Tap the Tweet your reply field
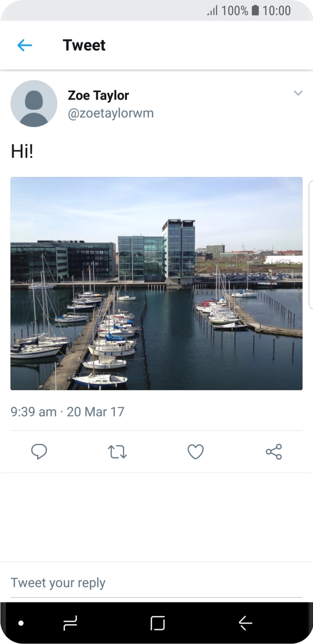The width and height of the screenshot is (313, 644). [x=156, y=583]
